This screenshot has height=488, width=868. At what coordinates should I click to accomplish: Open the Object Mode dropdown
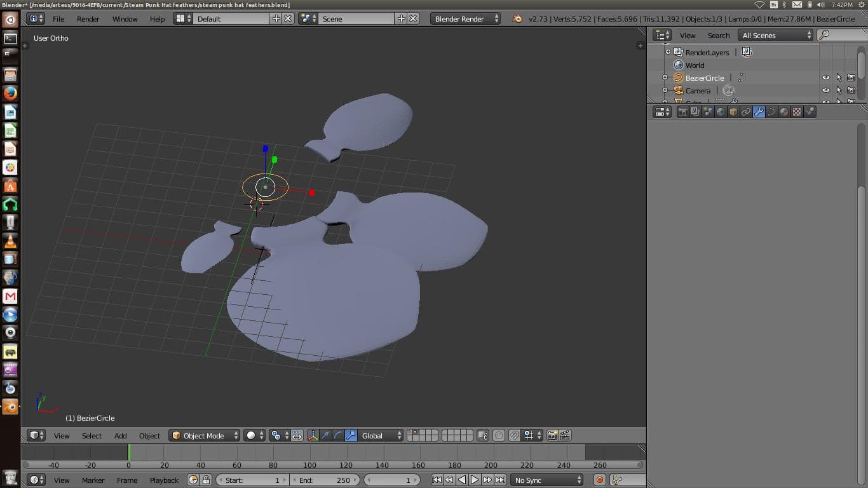point(204,435)
